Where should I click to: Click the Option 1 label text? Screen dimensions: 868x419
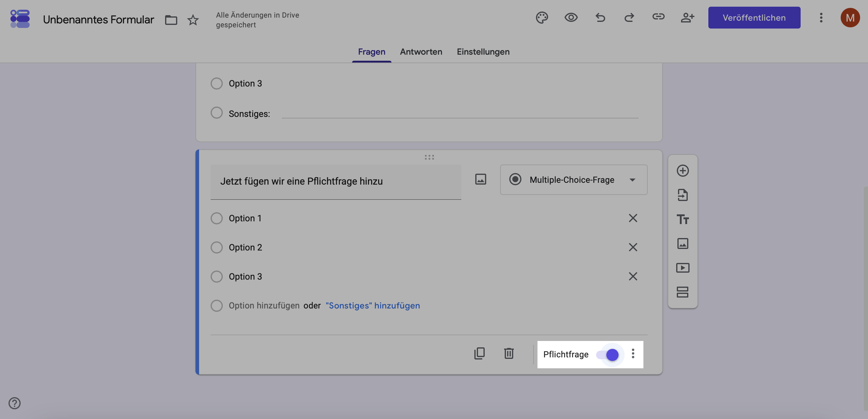click(245, 218)
